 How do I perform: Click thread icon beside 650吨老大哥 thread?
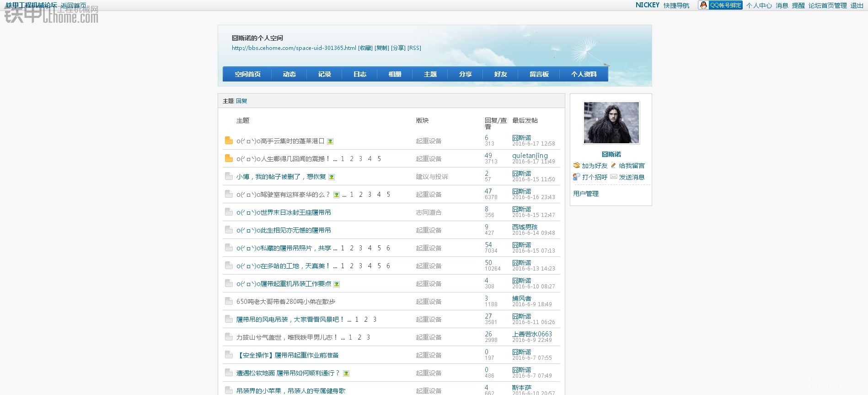coord(229,301)
